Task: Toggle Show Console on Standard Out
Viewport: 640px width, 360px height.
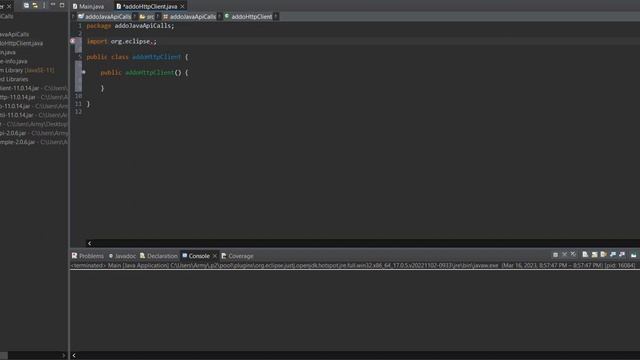Action: (x=613, y=255)
